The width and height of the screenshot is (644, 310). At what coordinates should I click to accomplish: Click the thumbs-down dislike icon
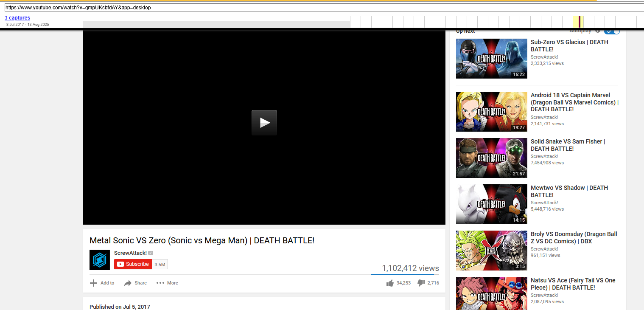[x=421, y=283]
